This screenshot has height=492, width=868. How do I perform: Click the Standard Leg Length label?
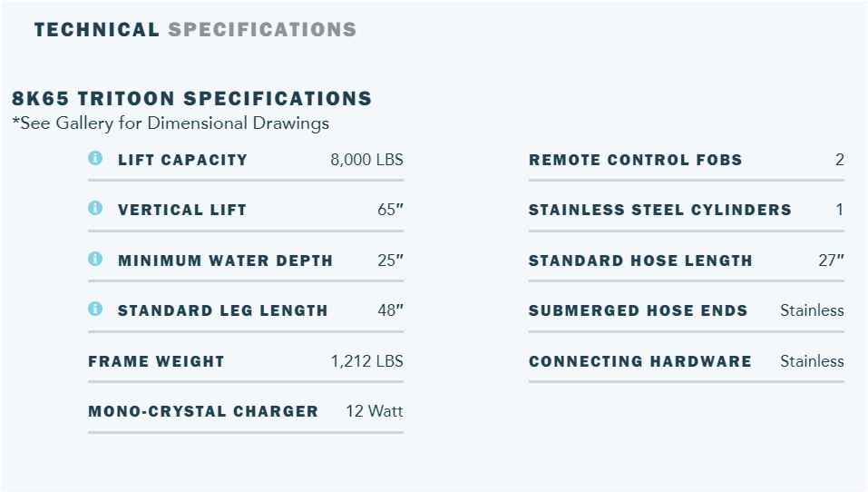223,310
